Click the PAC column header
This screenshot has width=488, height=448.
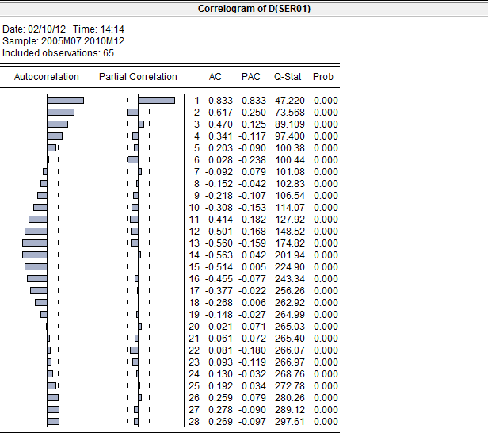click(x=250, y=77)
